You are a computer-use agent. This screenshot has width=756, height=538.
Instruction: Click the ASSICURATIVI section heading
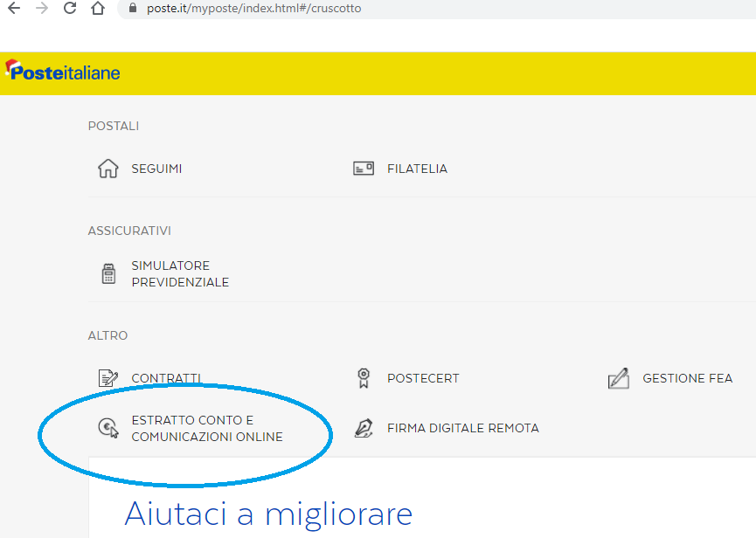129,231
